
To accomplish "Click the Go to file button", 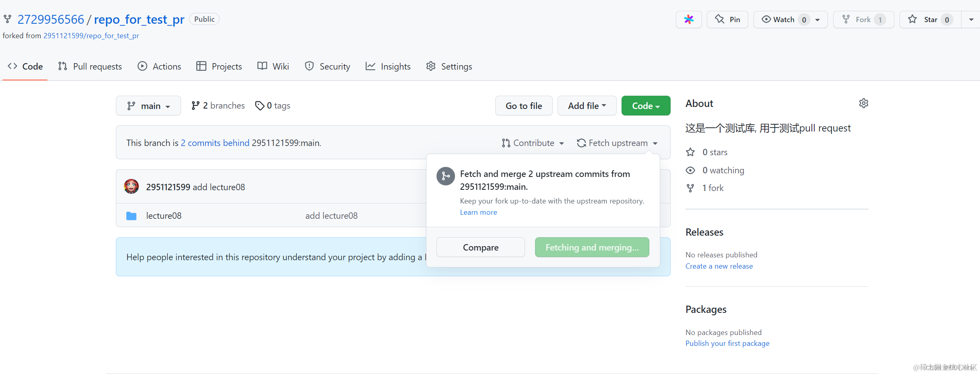I will click(524, 106).
